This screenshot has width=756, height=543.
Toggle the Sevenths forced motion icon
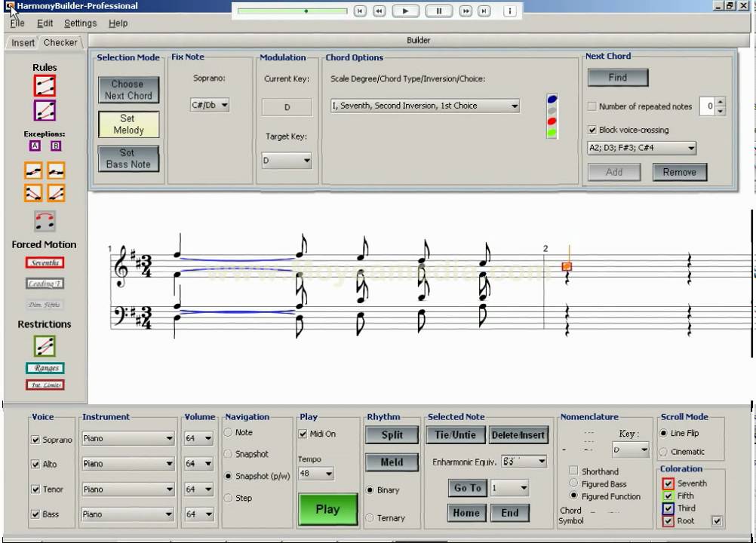pyautogui.click(x=45, y=262)
